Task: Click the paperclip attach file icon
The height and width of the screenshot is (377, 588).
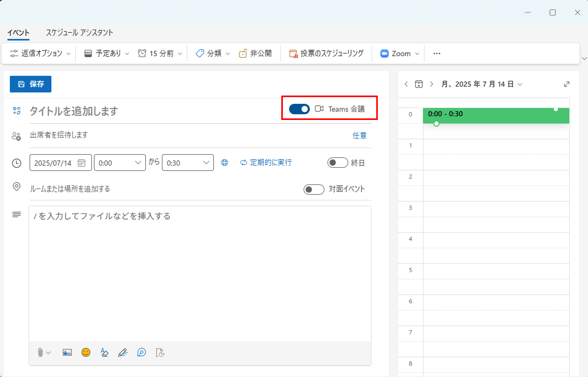Action: (x=40, y=352)
